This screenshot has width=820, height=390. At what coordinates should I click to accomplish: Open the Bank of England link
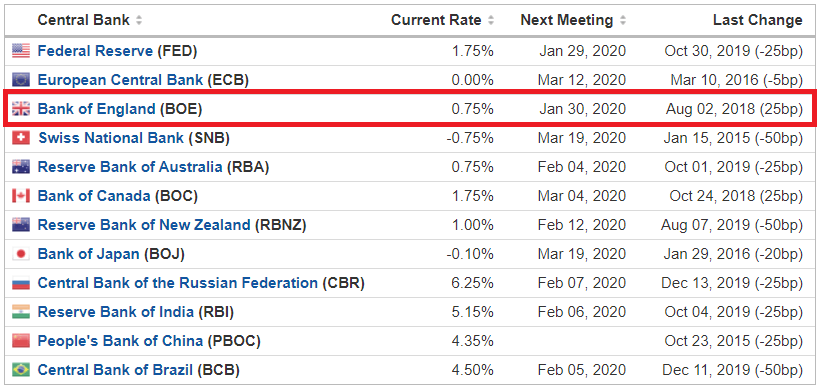pos(97,109)
